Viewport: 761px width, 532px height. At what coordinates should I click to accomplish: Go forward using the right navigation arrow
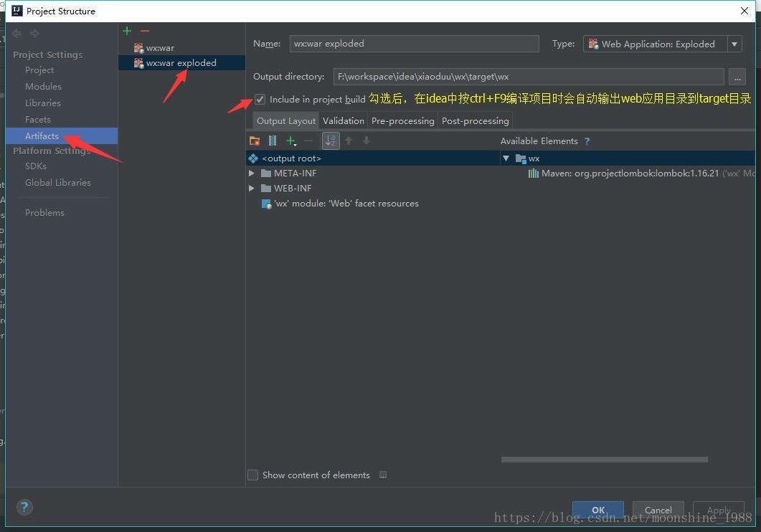tap(34, 33)
